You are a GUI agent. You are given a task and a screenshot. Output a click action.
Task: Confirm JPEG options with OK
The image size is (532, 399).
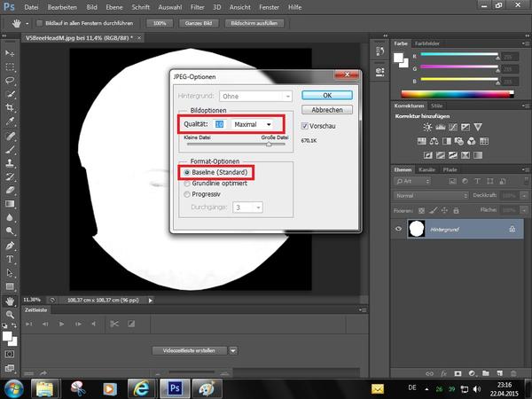[x=327, y=96]
